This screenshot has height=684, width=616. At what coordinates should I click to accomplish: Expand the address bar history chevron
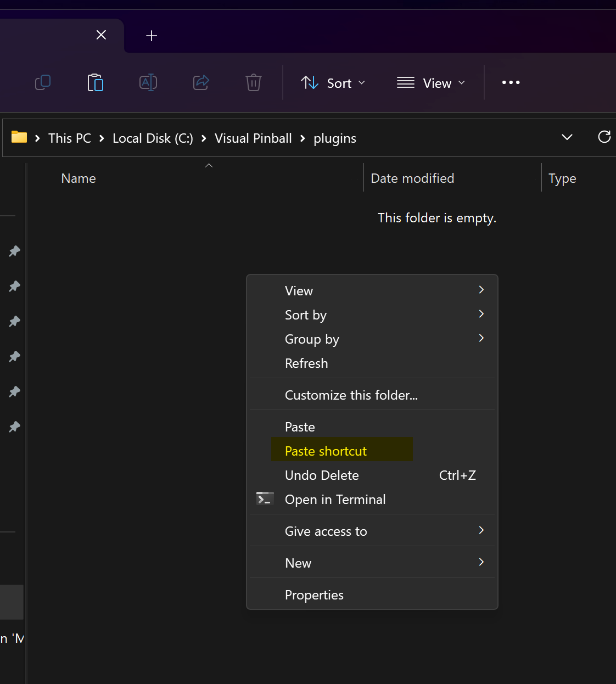(x=567, y=137)
